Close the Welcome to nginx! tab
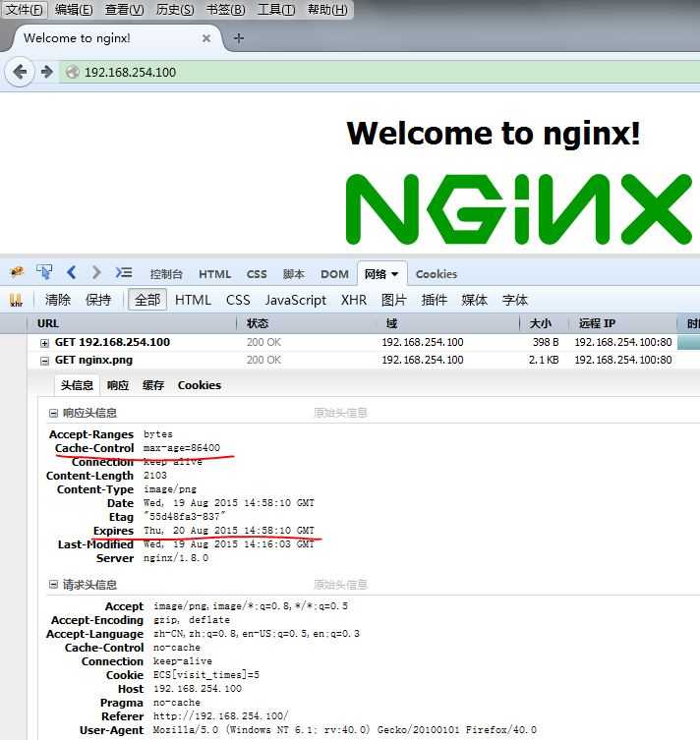700x740 pixels. (x=206, y=38)
